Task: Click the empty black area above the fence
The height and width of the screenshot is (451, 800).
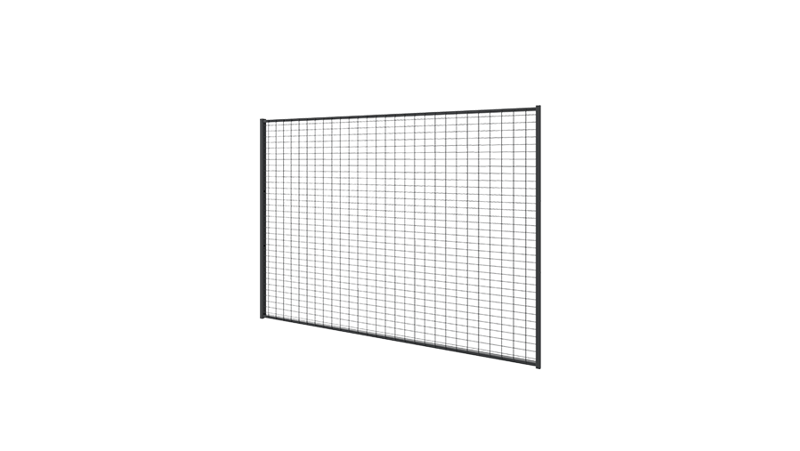Action: click(400, 50)
